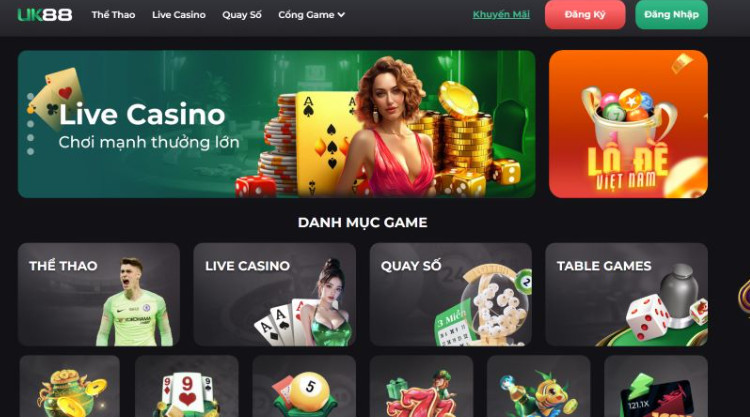
Task: Open the gold coin pot game icon
Action: tap(69, 386)
